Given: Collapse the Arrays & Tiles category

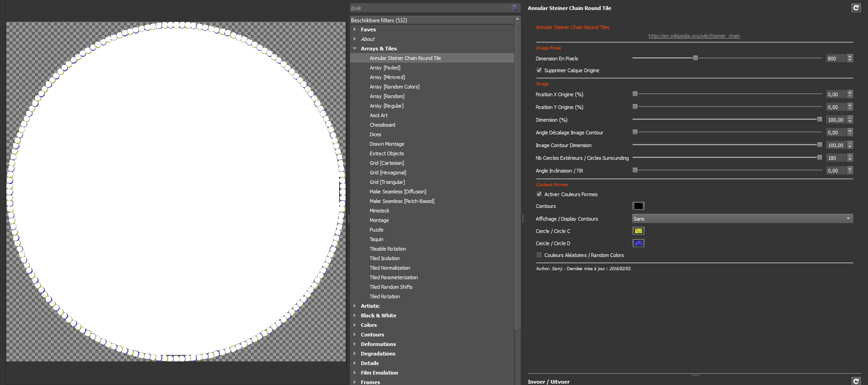Looking at the screenshot, I should 355,49.
